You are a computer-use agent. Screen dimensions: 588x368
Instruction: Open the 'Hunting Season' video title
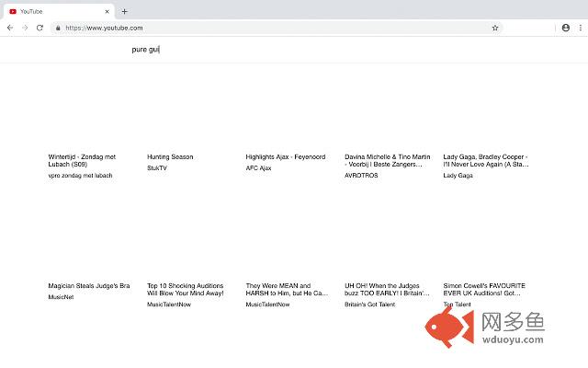(170, 157)
